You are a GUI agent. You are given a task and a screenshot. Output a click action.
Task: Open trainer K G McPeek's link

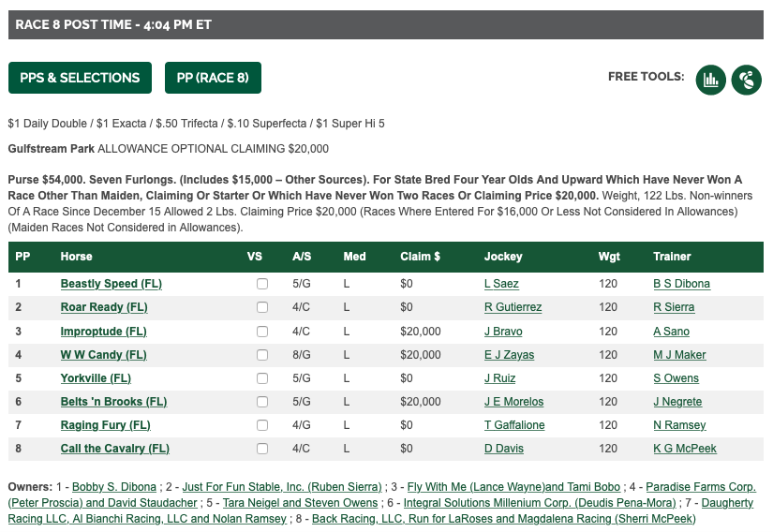tap(685, 449)
